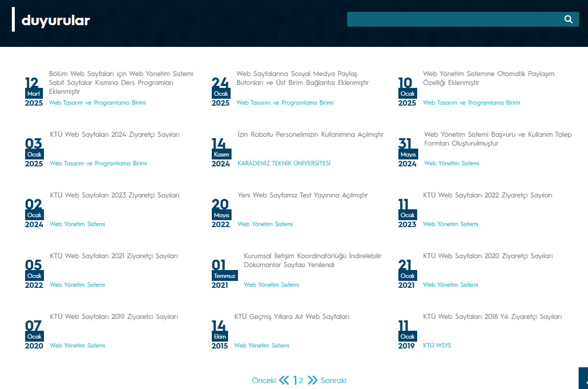Open Web Yönetim Sistemine Otomatik Paylaşım announcement
This screenshot has height=389, width=588.
(488, 78)
